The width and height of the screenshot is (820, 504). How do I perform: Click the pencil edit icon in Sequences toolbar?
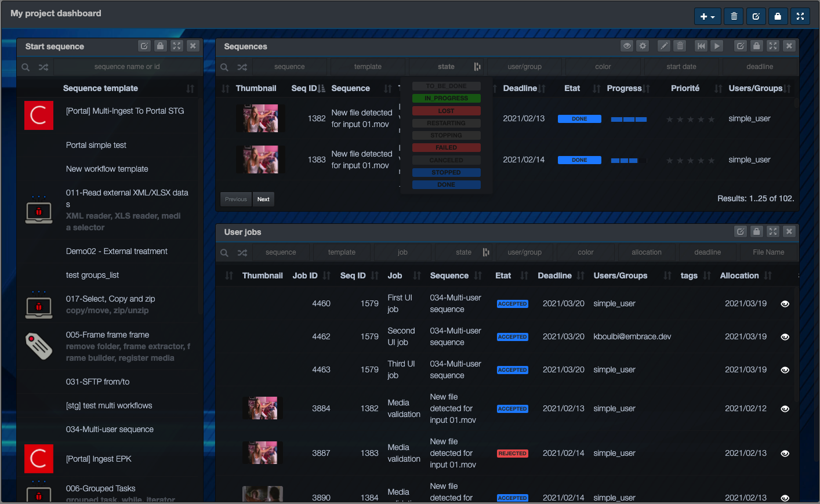pyautogui.click(x=664, y=46)
